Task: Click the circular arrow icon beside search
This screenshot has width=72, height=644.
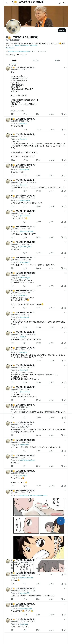Action: [x=60, y=3]
